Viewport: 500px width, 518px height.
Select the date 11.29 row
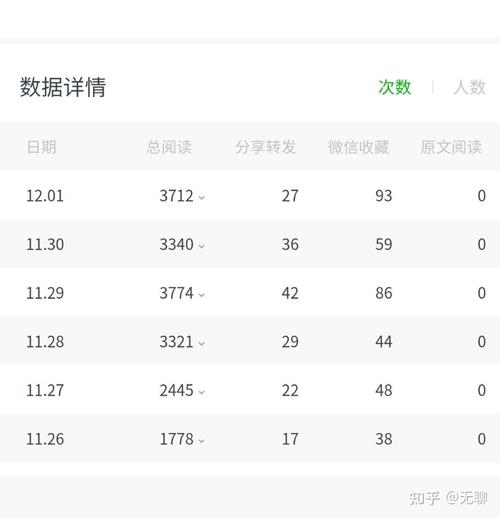(x=250, y=293)
